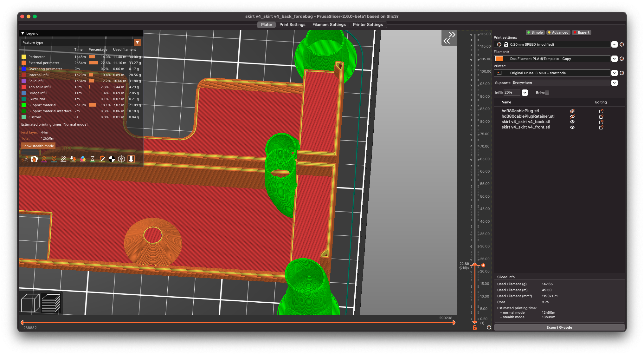Image resolution: width=644 pixels, height=355 pixels.
Task: Collapse the right sidebar arrows
Action: 449,37
